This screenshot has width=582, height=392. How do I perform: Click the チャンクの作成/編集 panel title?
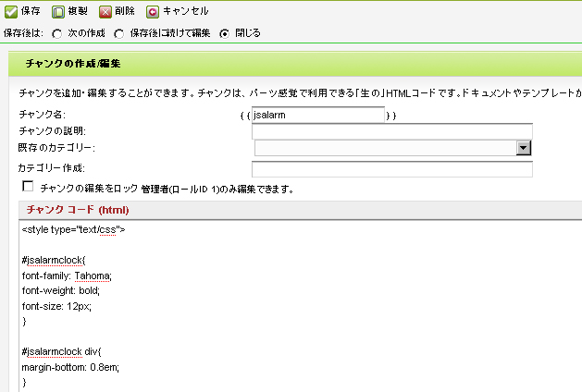click(x=73, y=64)
